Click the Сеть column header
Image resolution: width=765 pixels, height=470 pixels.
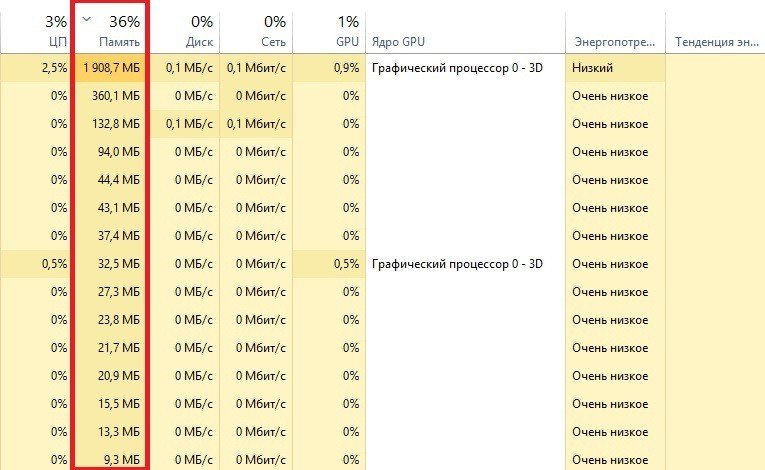(256, 31)
